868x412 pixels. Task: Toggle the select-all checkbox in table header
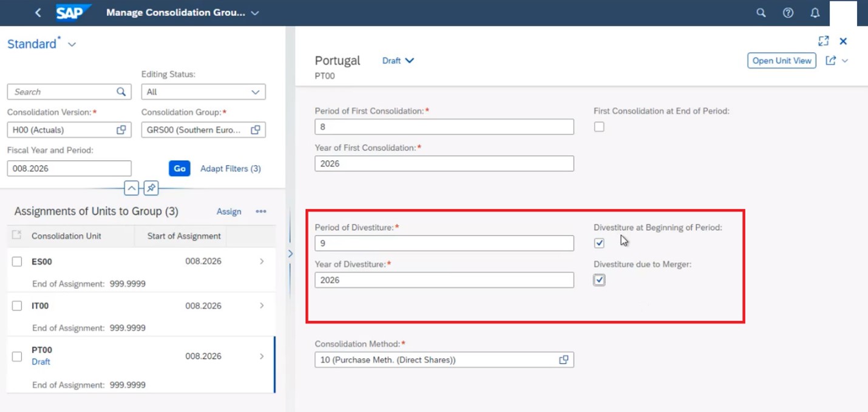pyautogui.click(x=16, y=235)
